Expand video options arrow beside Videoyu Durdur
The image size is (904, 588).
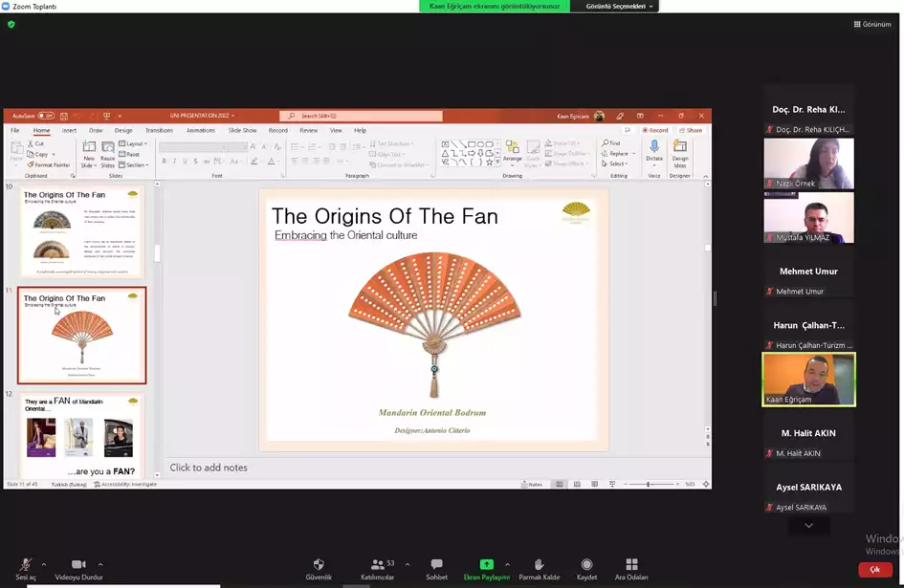click(x=100, y=564)
